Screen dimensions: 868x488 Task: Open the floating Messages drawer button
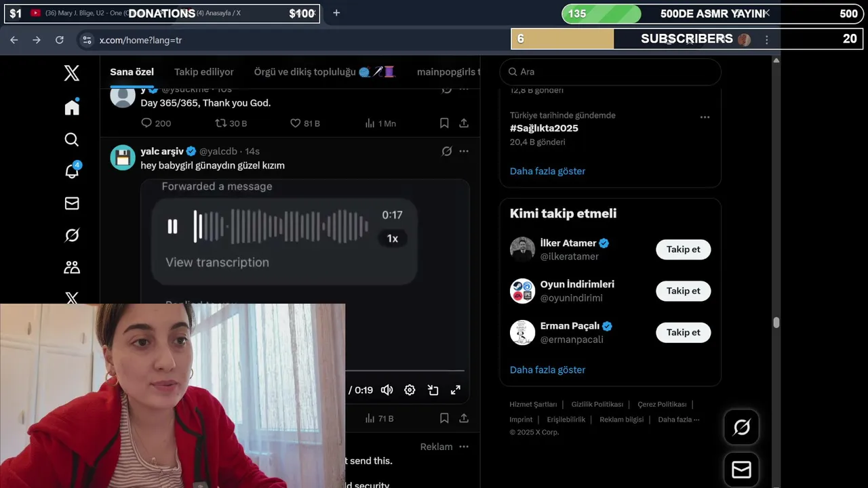[x=741, y=470]
